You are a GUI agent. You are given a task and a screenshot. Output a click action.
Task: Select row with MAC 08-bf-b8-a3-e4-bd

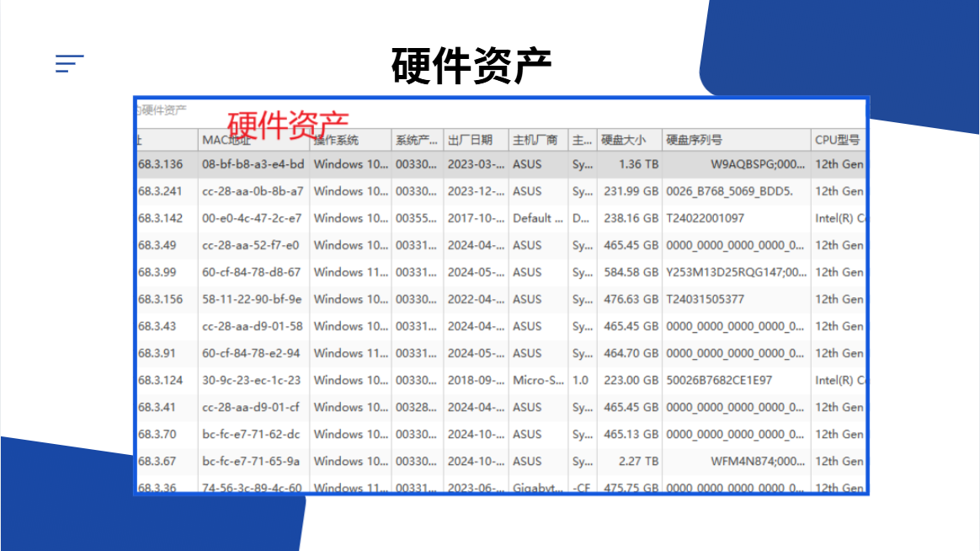(501, 163)
